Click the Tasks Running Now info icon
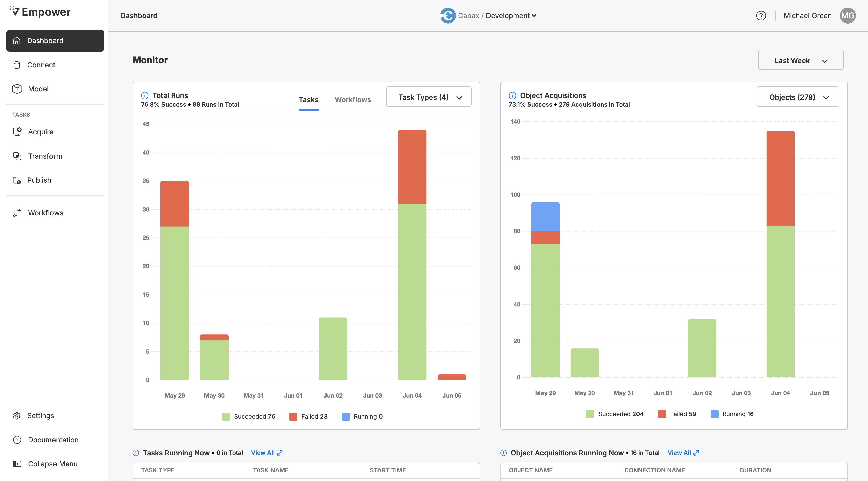This screenshot has height=481, width=868. 136,453
